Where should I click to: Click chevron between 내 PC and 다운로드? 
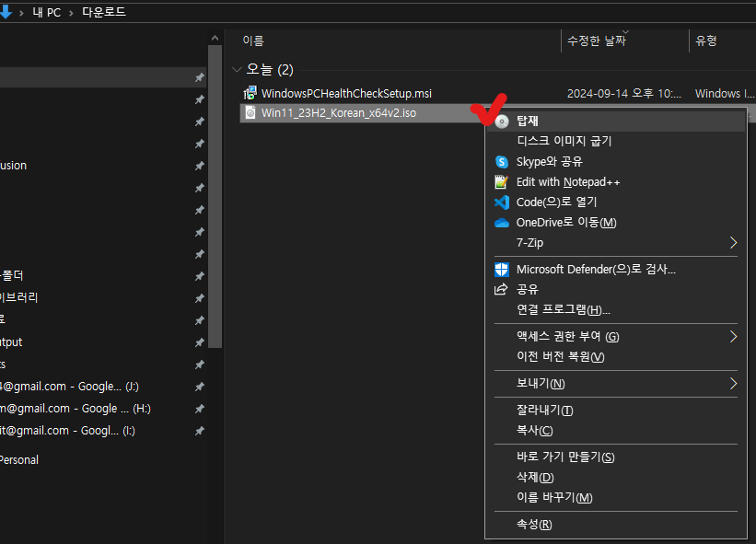click(x=71, y=13)
